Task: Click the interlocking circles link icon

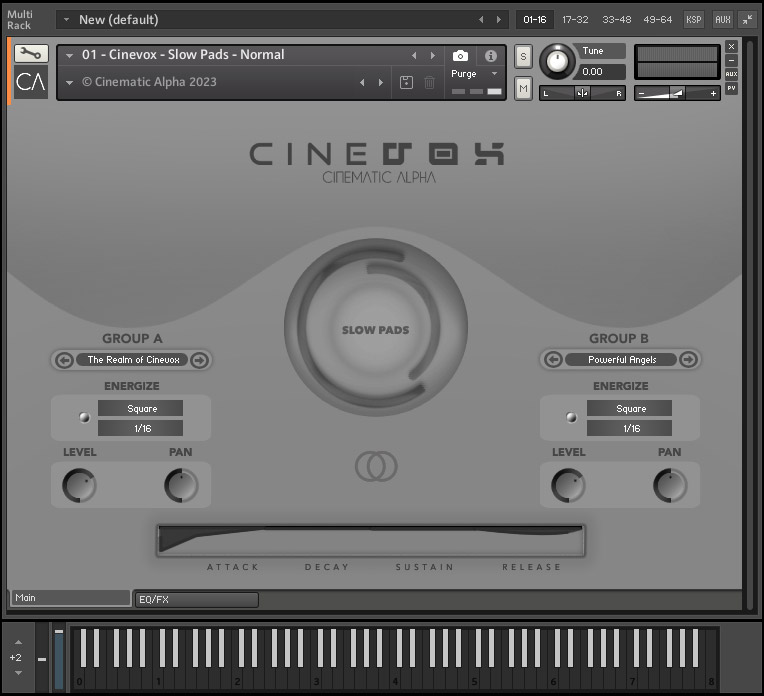Action: click(376, 466)
